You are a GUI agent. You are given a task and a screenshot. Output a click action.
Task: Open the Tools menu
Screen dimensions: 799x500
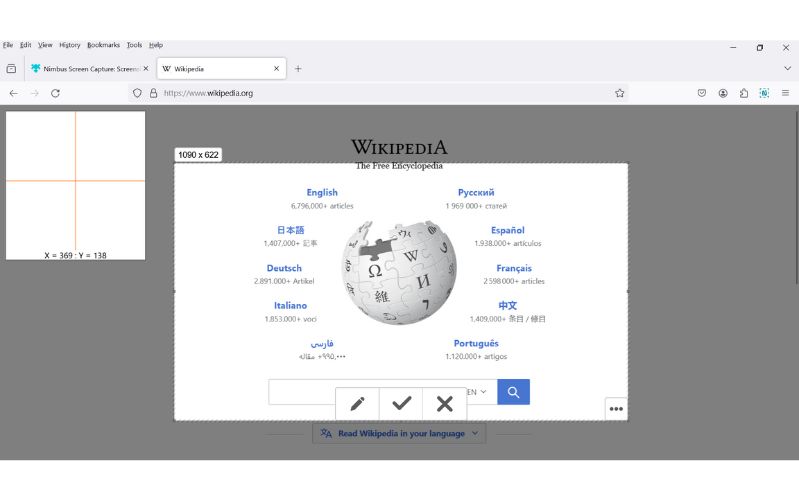135,45
